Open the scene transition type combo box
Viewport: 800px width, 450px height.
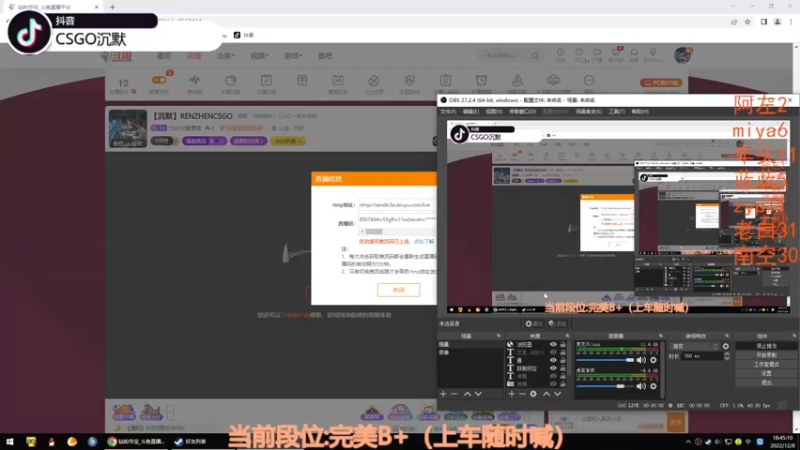[x=695, y=346]
